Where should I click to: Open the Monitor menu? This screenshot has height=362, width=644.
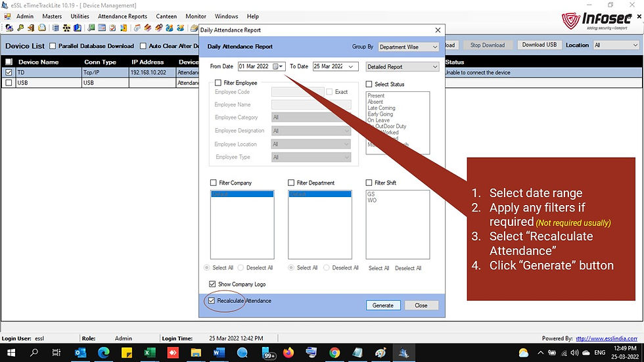click(196, 16)
